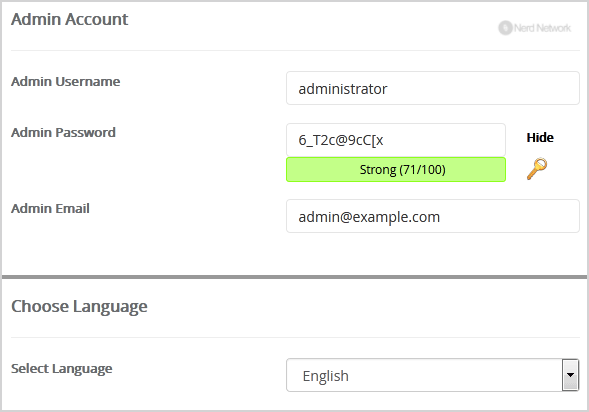Open the Select Language dropdown arrow
Viewport: 589px width, 412px height.
click(570, 375)
